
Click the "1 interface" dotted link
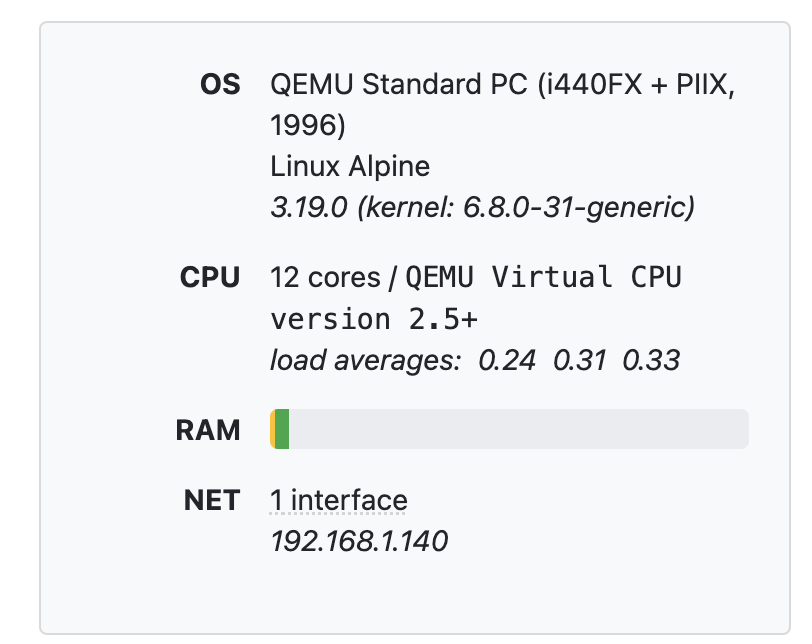click(x=339, y=501)
